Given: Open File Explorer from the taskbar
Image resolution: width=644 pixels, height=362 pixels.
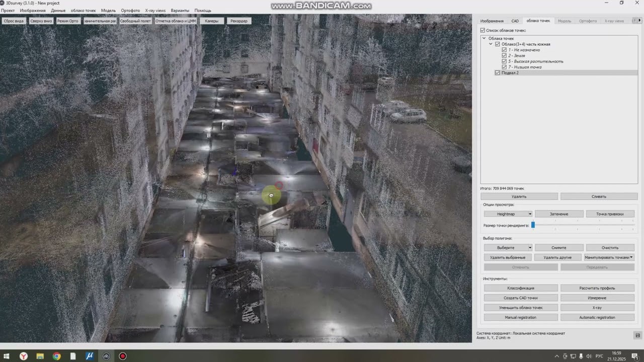Looking at the screenshot, I should [x=40, y=356].
